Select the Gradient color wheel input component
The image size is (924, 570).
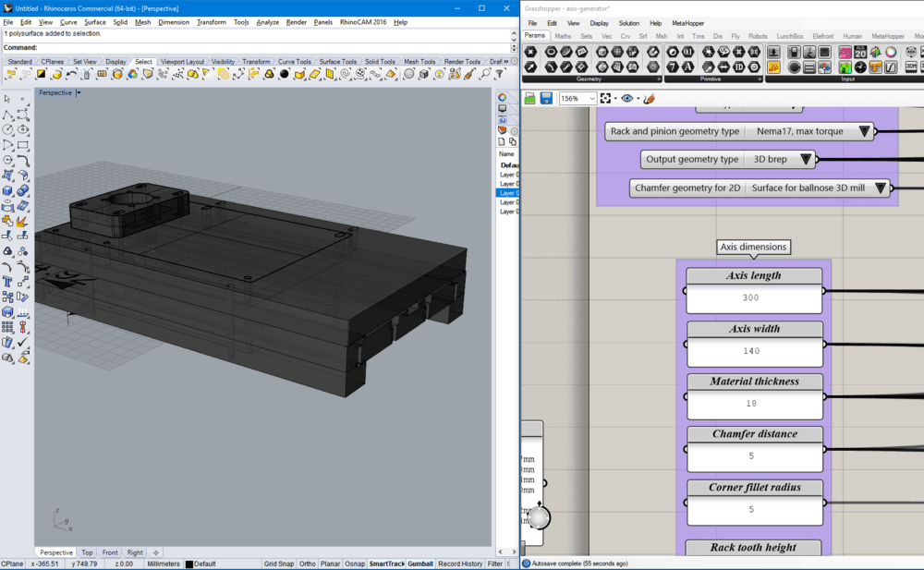tap(891, 53)
